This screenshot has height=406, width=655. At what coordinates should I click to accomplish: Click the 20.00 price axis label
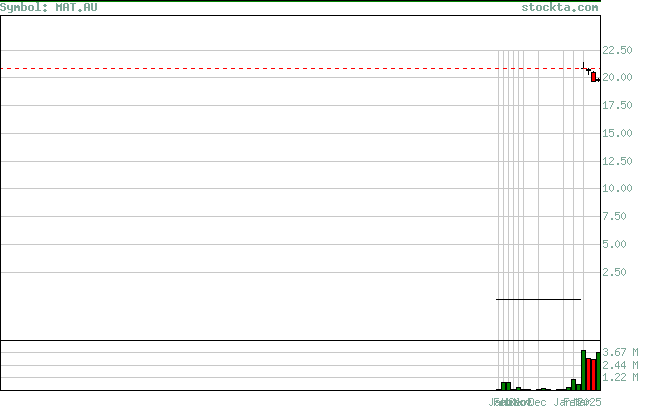[617, 77]
